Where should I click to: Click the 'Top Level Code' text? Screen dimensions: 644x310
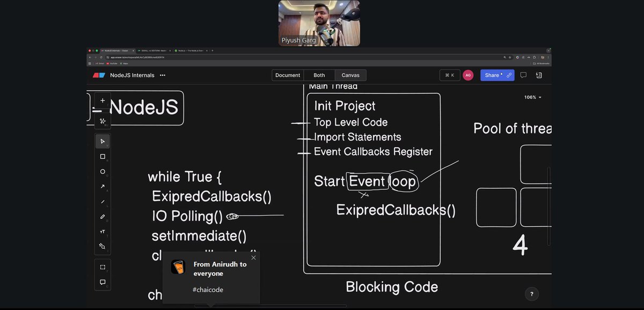[350, 122]
